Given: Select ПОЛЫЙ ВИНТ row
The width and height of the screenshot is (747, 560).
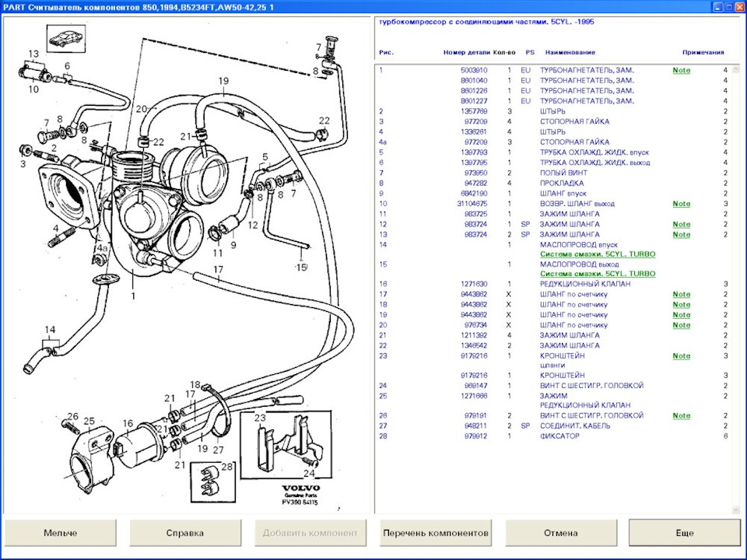Looking at the screenshot, I should click(553, 173).
